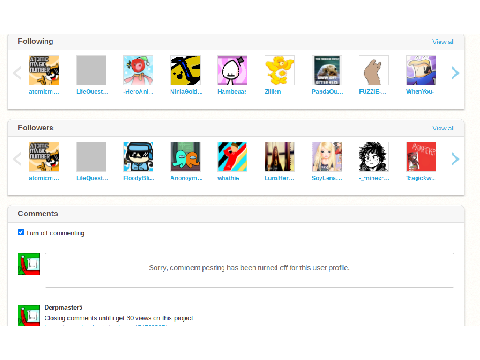The height and width of the screenshot is (360, 480).
Task: Open the apple-head character avatar in Following
Action: pyautogui.click(x=138, y=70)
